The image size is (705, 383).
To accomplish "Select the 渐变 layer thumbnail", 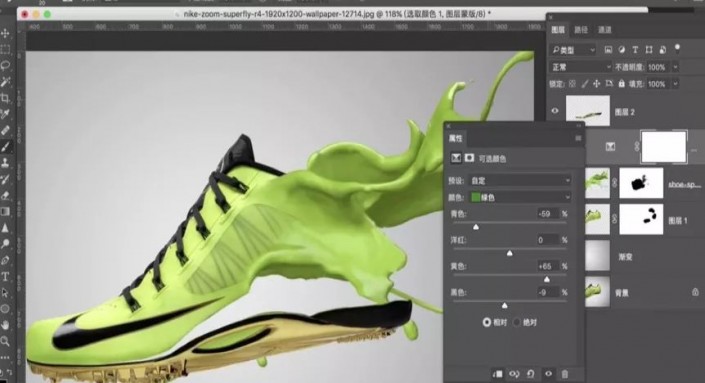I will click(598, 255).
